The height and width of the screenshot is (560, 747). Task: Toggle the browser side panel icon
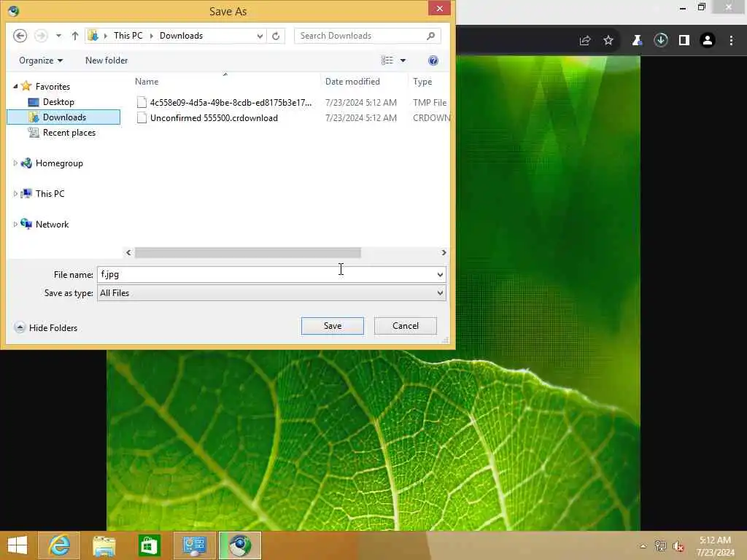tap(684, 41)
